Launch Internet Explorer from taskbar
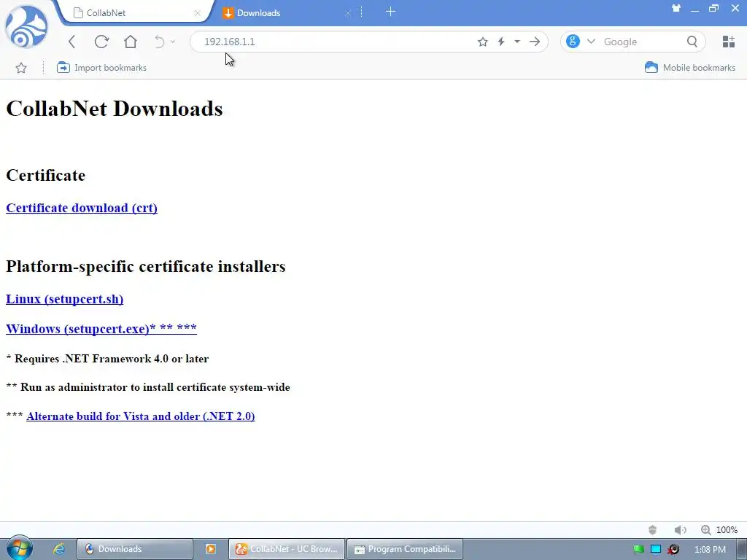The image size is (747, 560). (59, 549)
